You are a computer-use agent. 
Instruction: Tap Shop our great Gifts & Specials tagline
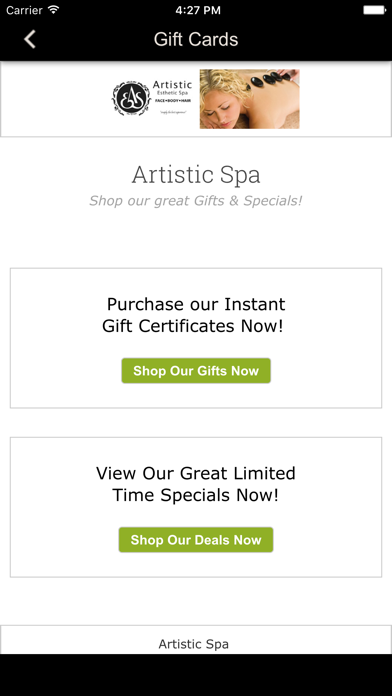tap(196, 201)
